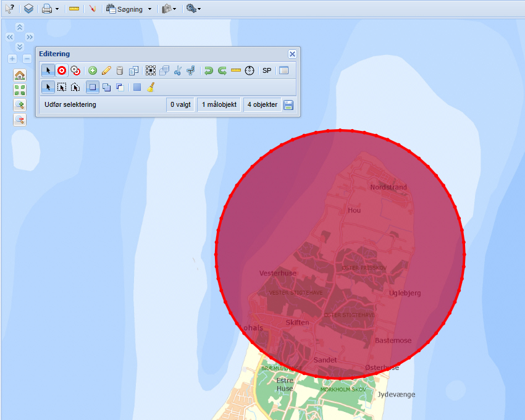Clear selection with the broom icon
This screenshot has width=525, height=420.
pyautogui.click(x=151, y=88)
